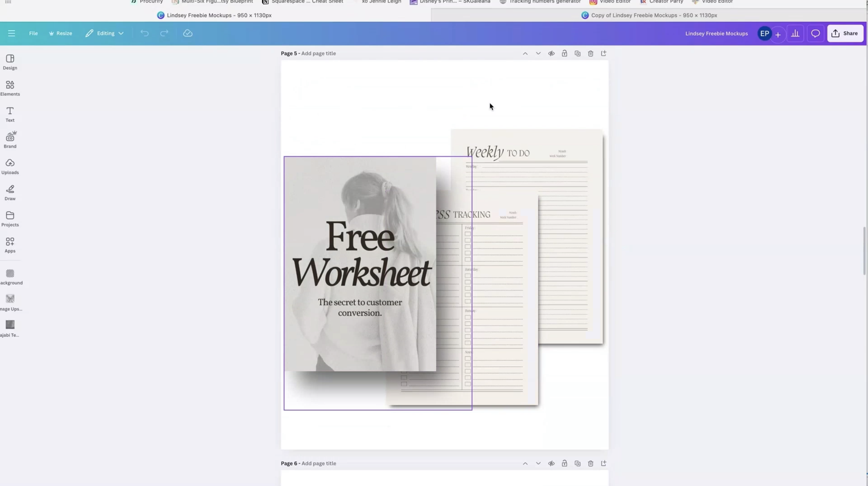The width and height of the screenshot is (868, 486).
Task: Move Page 5 down with chevron
Action: (x=538, y=53)
